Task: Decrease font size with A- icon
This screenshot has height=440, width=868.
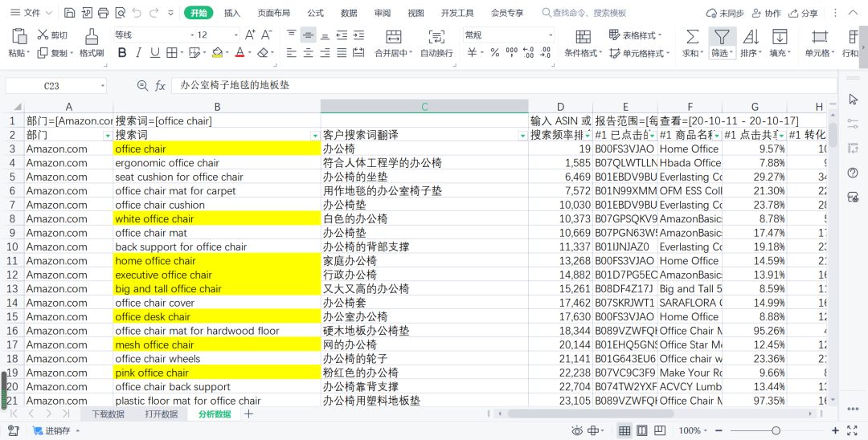Action: tap(266, 35)
